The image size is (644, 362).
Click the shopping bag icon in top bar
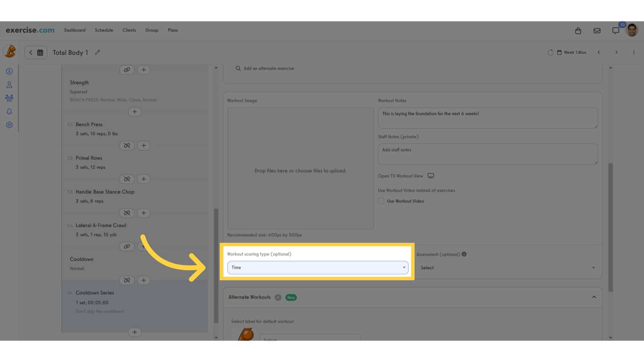click(x=578, y=30)
